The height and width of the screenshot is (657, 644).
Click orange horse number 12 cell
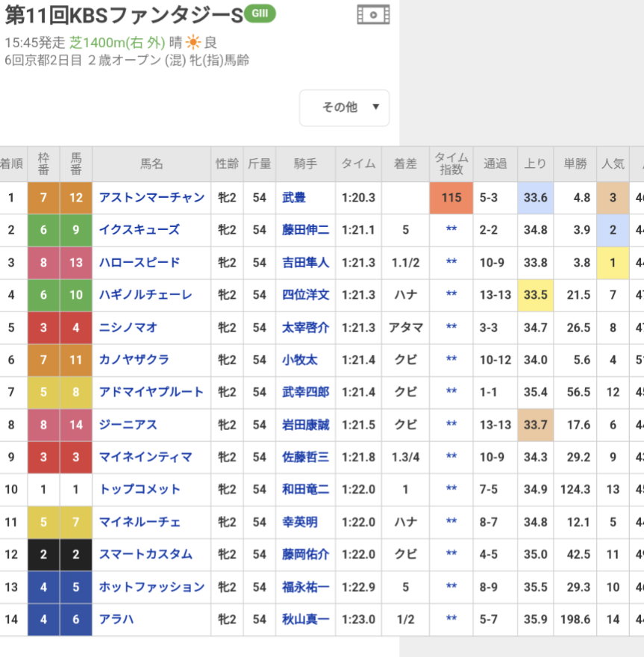point(76,198)
